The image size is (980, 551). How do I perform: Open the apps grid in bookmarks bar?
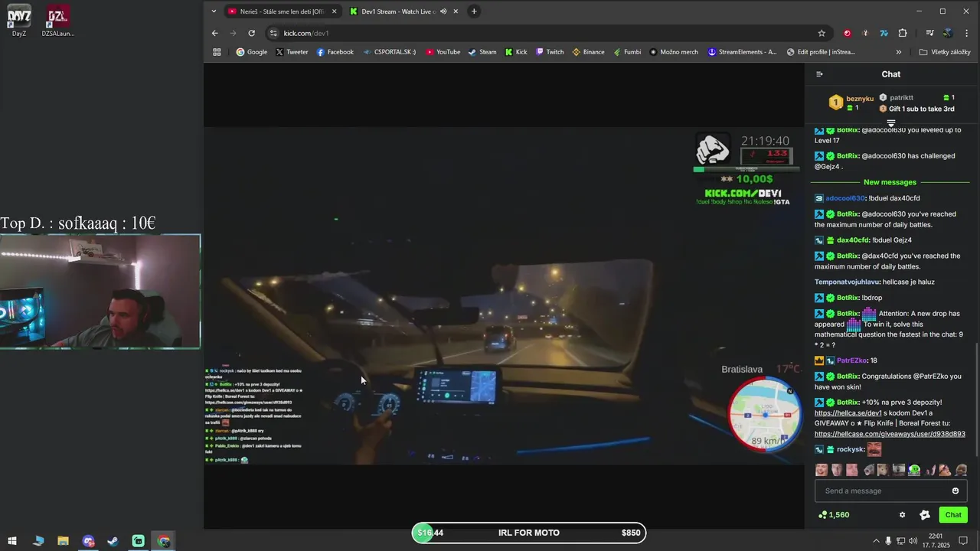(217, 52)
